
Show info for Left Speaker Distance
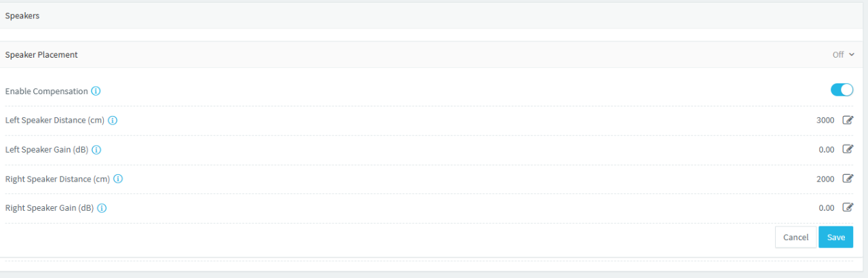pyautogui.click(x=113, y=121)
